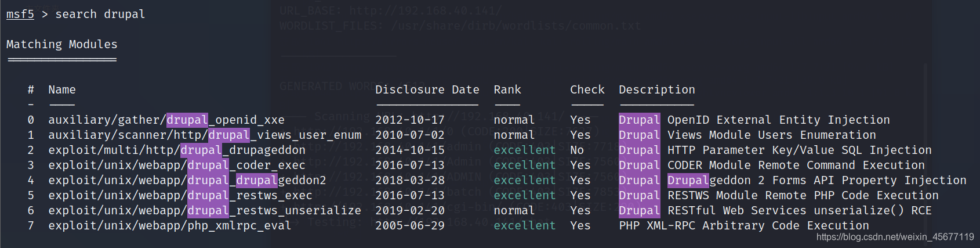The height and width of the screenshot is (248, 980).
Task: Click the 'Disclosure Date' column header
Action: click(x=427, y=89)
